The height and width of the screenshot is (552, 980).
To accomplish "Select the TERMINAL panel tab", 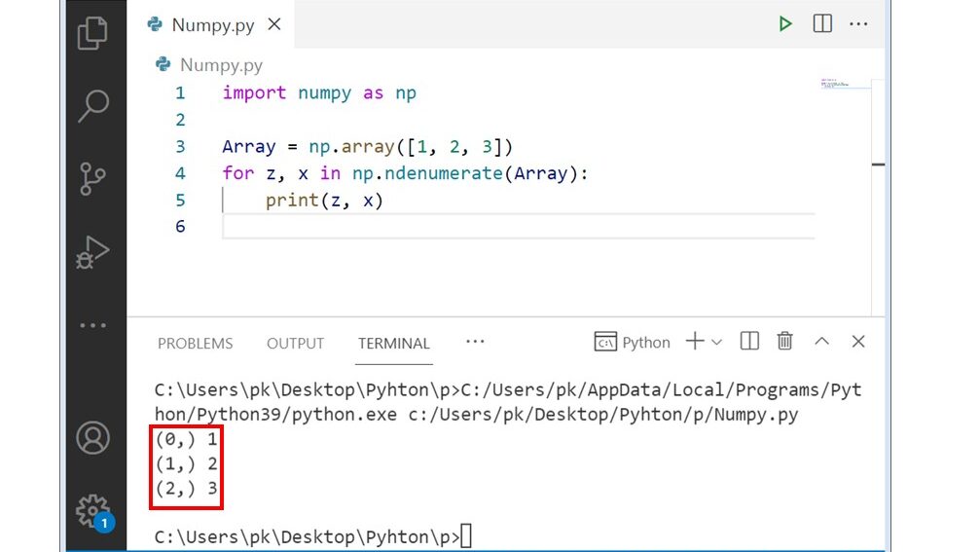I will coord(394,344).
